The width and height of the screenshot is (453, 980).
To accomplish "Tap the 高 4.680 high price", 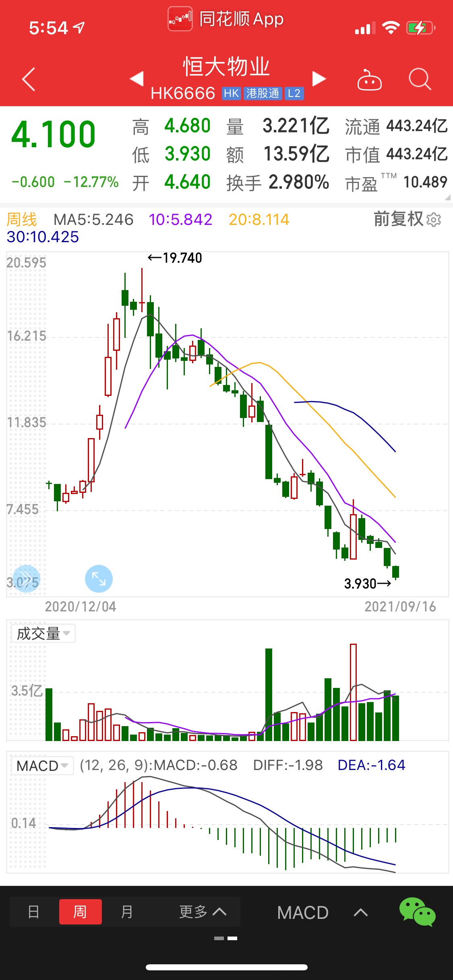I will [x=172, y=126].
